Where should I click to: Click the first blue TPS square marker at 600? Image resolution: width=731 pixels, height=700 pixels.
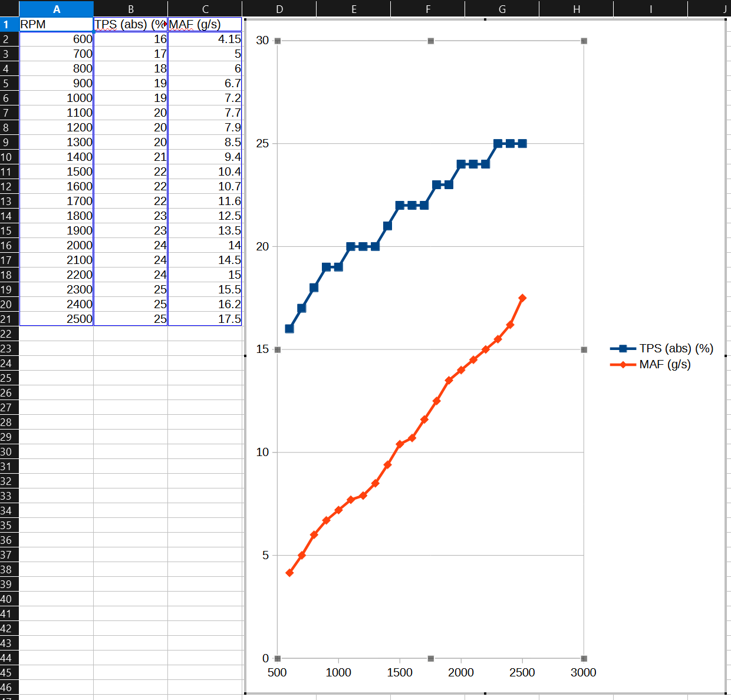pyautogui.click(x=289, y=329)
